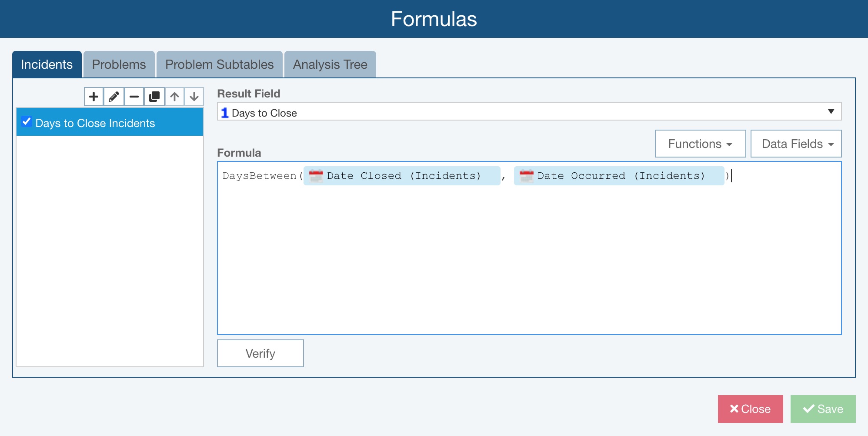Open the Problem Subtables tab

point(219,64)
